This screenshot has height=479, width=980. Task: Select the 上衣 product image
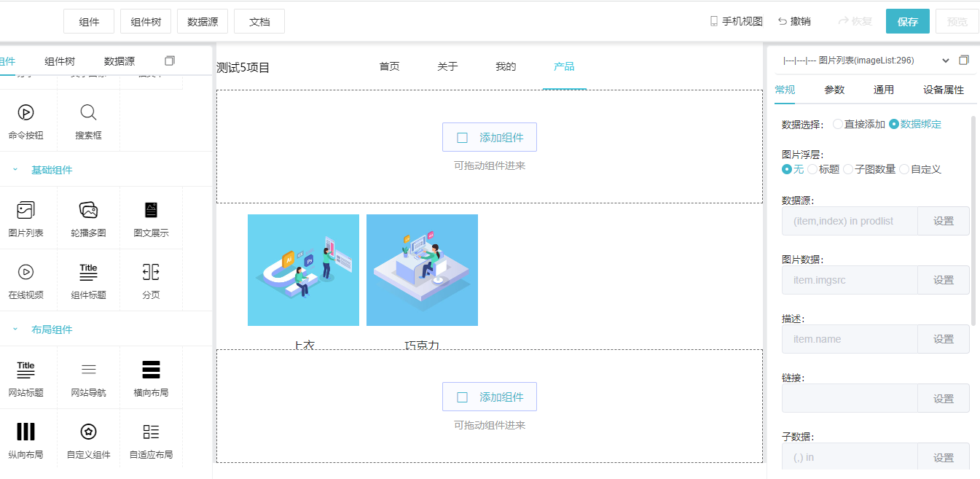(x=303, y=270)
